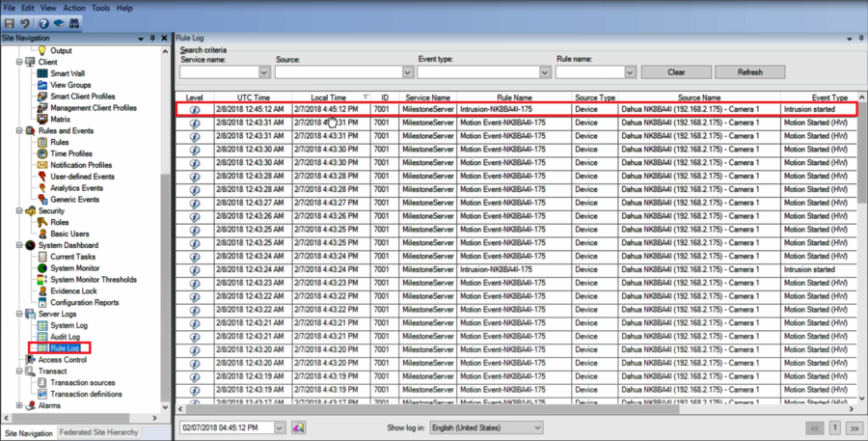Switch to Federated Site Hierarchy tab
The width and height of the screenshot is (868, 441).
tap(98, 432)
